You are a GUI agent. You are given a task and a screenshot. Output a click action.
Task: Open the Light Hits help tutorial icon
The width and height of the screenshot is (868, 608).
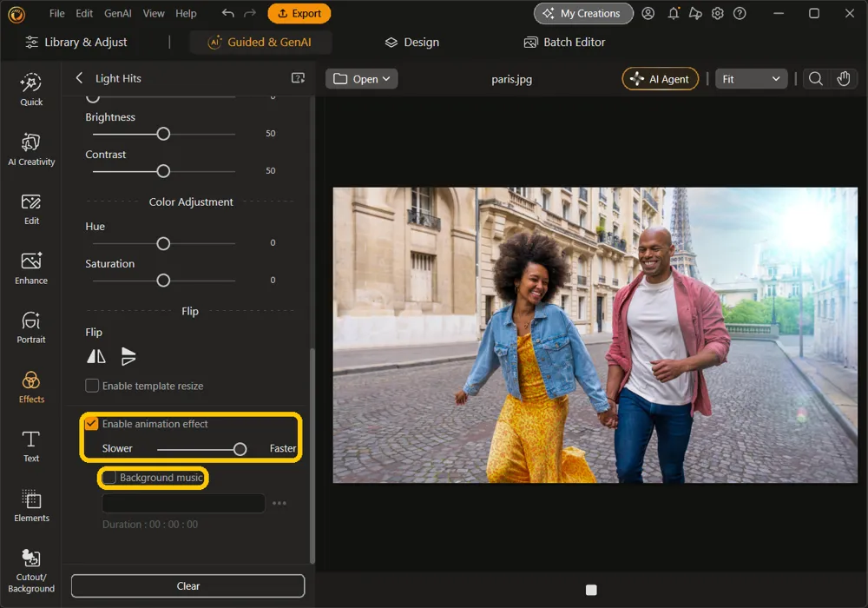298,78
